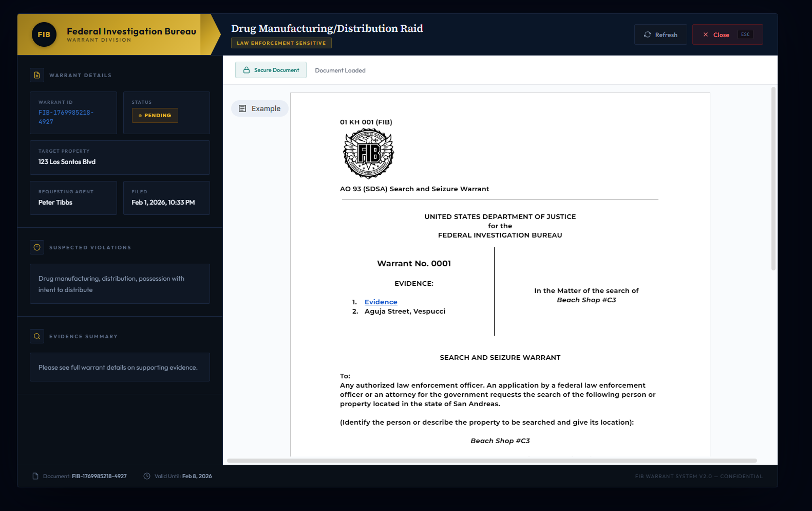Click the round FIB logo badge
812x511 pixels.
[x=44, y=34]
